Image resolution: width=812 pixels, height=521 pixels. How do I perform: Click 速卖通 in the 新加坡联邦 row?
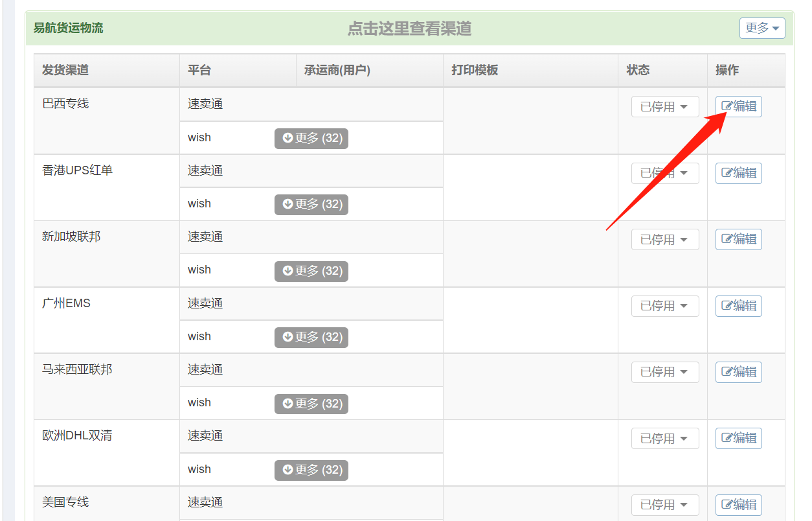point(205,237)
